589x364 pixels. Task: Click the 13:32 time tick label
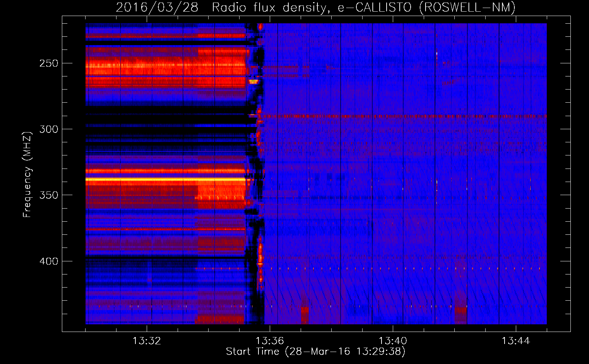coord(147,341)
